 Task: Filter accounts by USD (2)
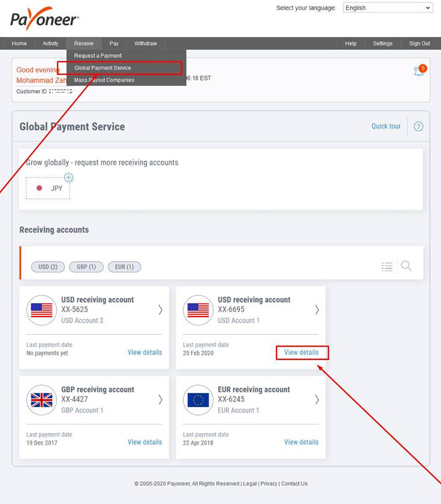coord(48,267)
